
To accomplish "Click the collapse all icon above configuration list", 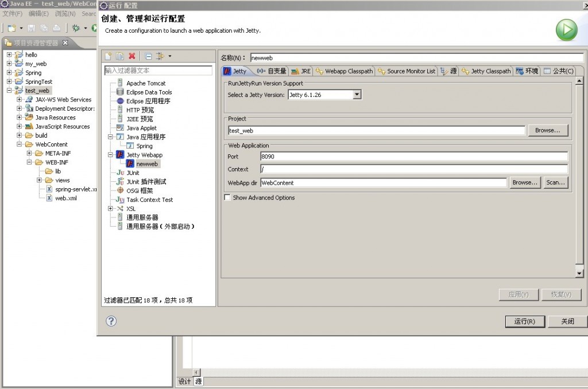I will [148, 56].
